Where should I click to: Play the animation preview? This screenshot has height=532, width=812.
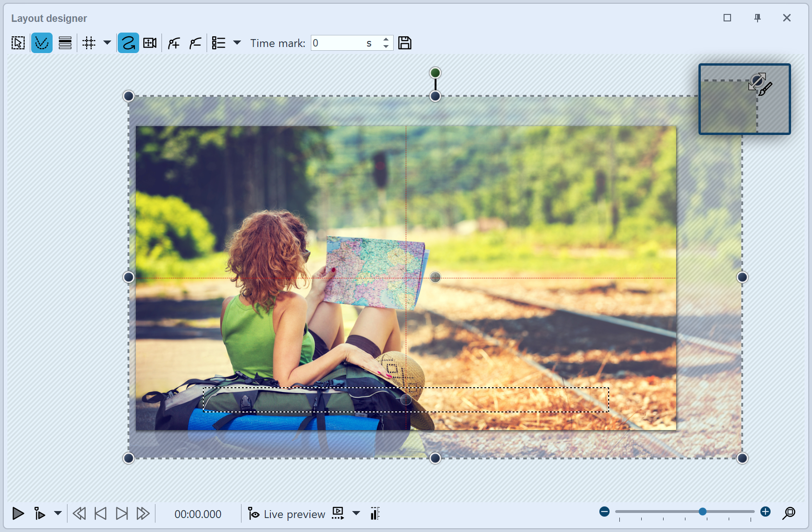pos(19,514)
